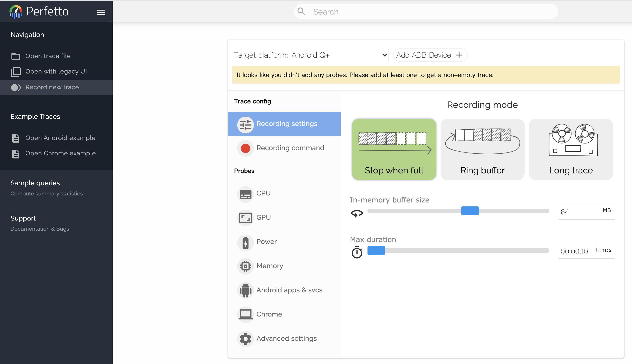Screen dimensions: 632x364
Task: Click the Max duration time input field
Action: pyautogui.click(x=586, y=251)
